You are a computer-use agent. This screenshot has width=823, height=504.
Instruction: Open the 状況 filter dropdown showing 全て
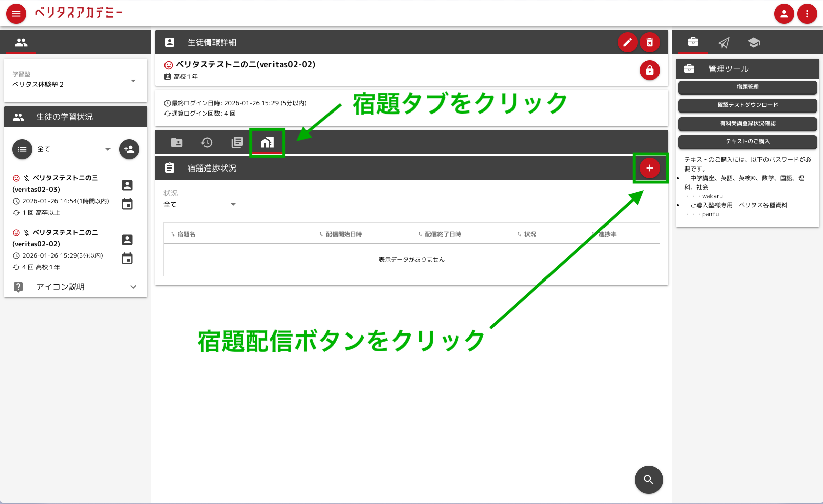click(201, 204)
